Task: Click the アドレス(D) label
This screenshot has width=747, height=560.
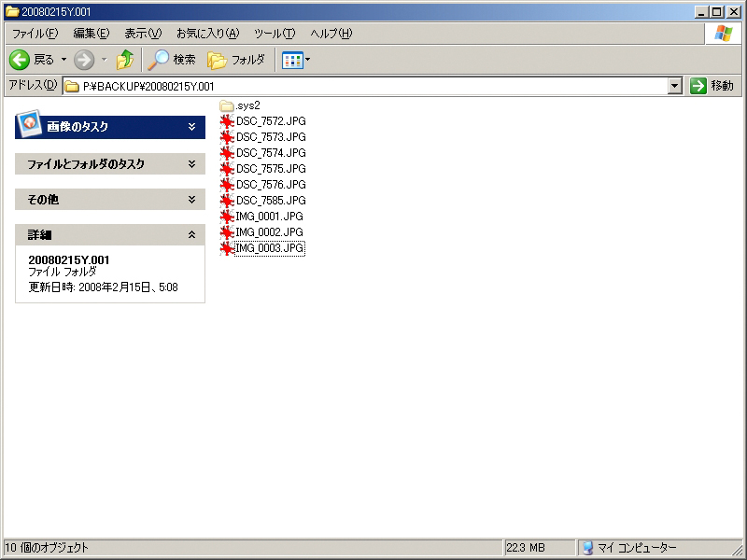Action: tap(33, 85)
